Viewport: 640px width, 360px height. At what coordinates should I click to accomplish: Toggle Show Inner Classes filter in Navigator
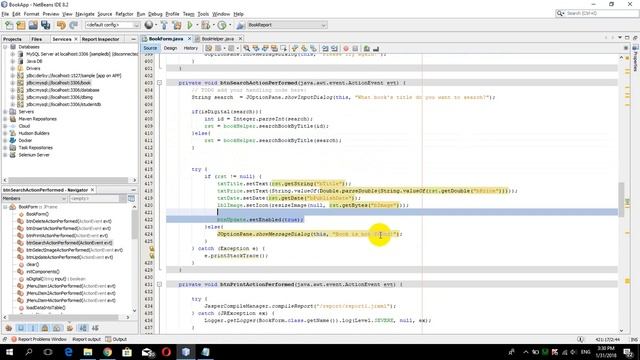click(x=57, y=328)
